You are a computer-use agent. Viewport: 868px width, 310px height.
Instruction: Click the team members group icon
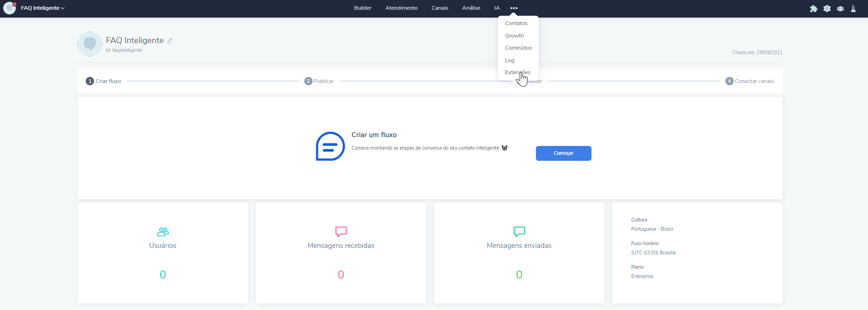pos(840,8)
